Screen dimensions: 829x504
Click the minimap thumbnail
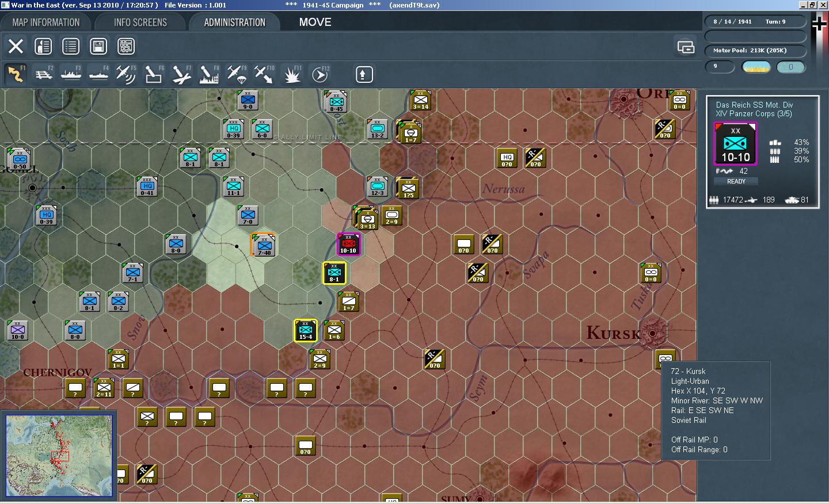tap(59, 455)
